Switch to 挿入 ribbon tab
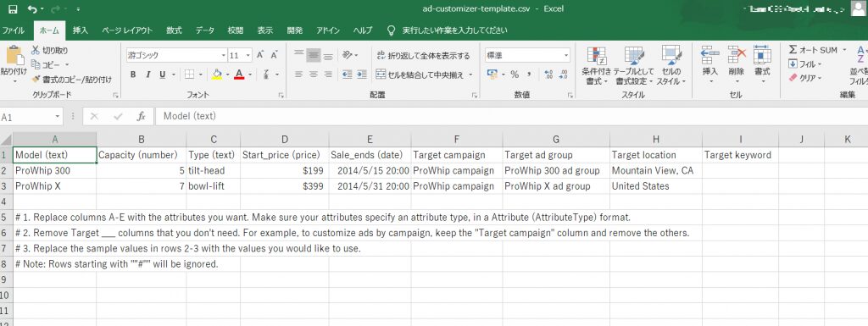The image size is (868, 326). [x=81, y=30]
